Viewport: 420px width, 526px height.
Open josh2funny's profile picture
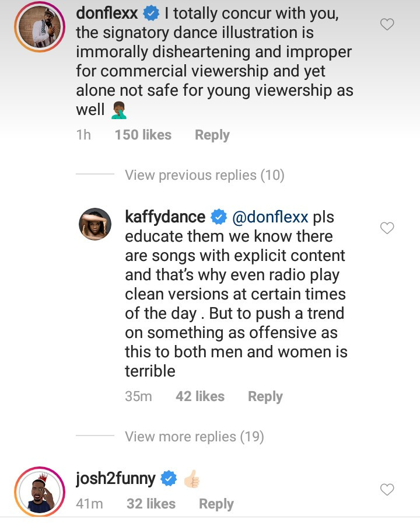click(40, 492)
